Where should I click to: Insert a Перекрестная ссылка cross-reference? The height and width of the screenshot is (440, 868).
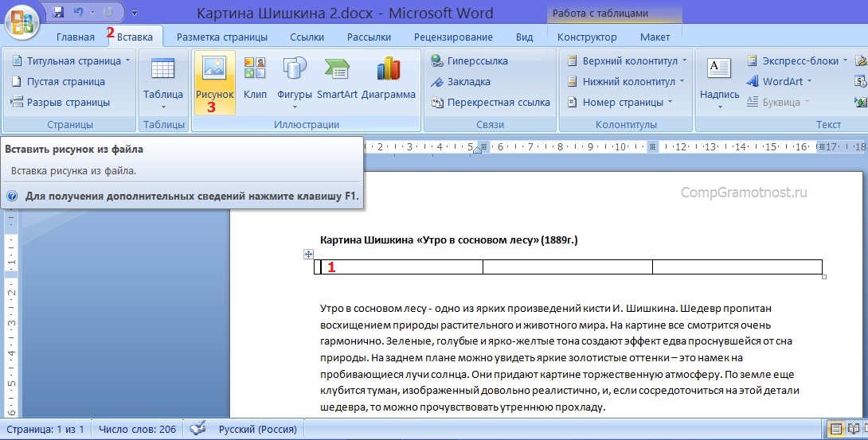pyautogui.click(x=491, y=103)
